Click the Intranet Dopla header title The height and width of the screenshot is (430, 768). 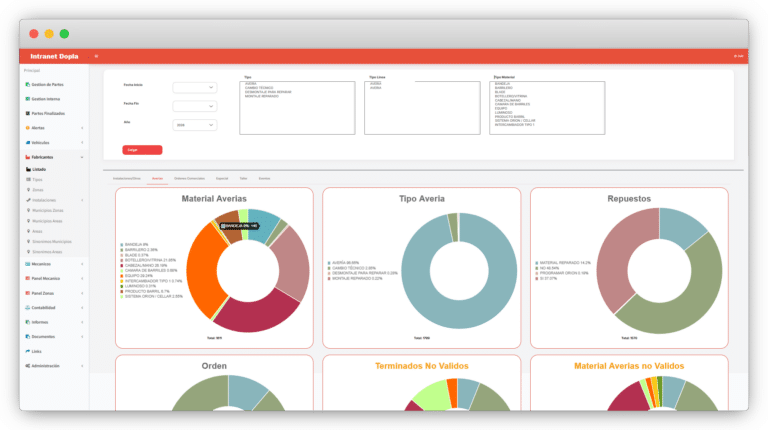point(54,56)
